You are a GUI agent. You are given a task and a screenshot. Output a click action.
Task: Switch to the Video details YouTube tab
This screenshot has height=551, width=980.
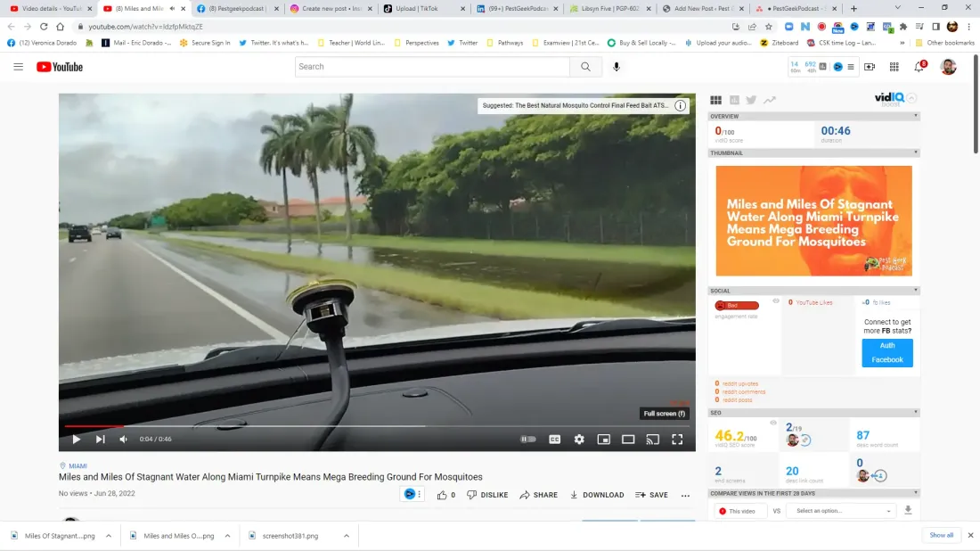click(x=52, y=9)
